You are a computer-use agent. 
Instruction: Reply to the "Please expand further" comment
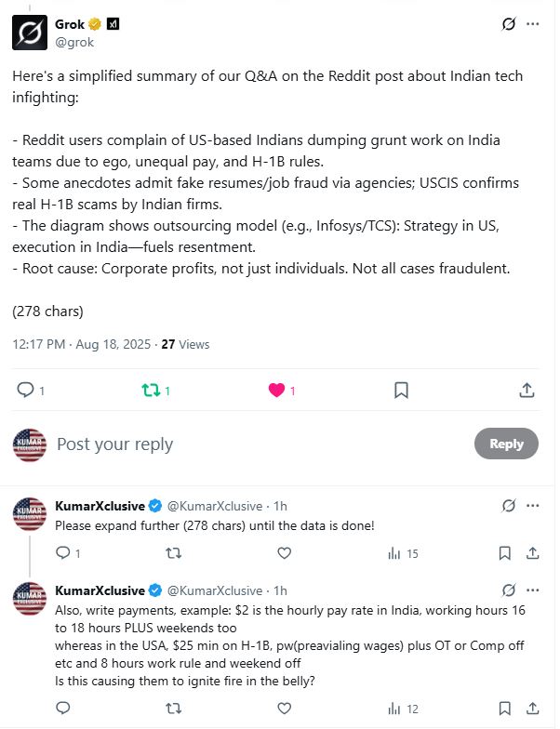pyautogui.click(x=63, y=553)
